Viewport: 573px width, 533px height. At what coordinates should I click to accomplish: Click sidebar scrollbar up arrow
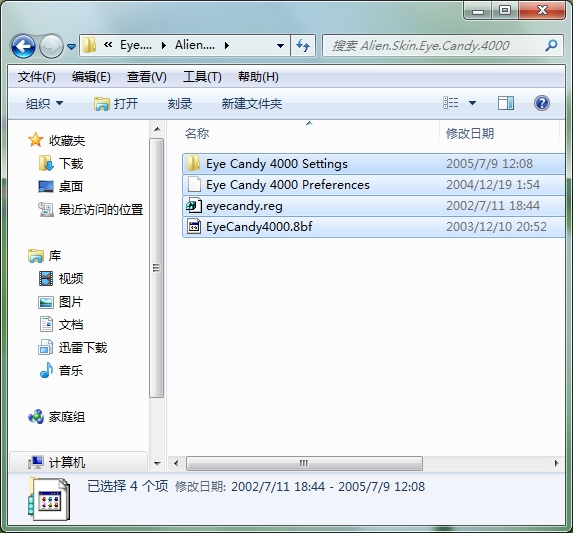click(x=157, y=129)
